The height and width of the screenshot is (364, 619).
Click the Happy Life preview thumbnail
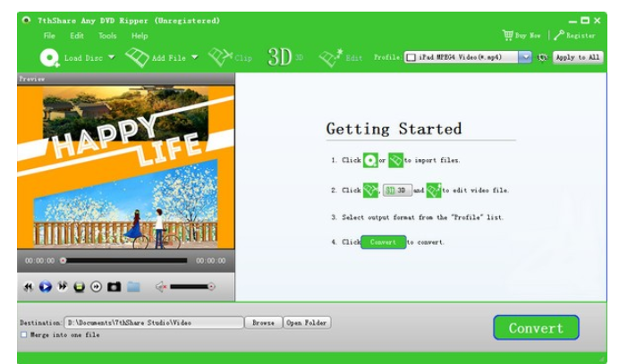click(x=126, y=167)
